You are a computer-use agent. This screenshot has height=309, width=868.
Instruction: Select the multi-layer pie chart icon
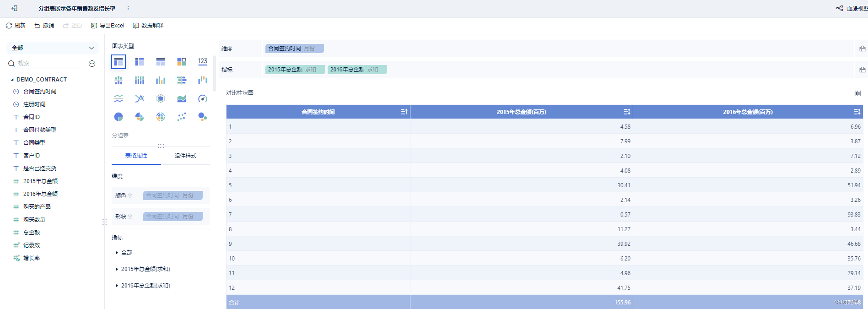(161, 117)
